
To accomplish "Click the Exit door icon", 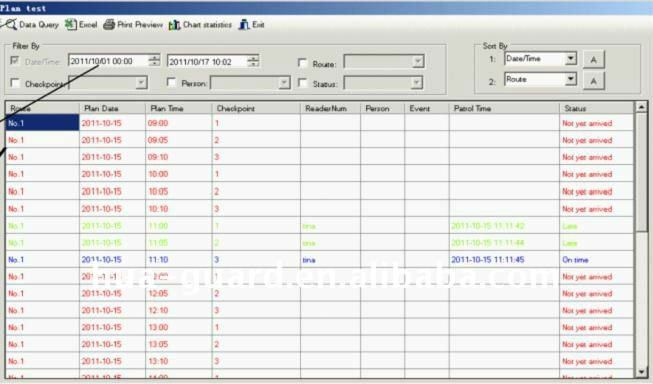I will pyautogui.click(x=244, y=25).
